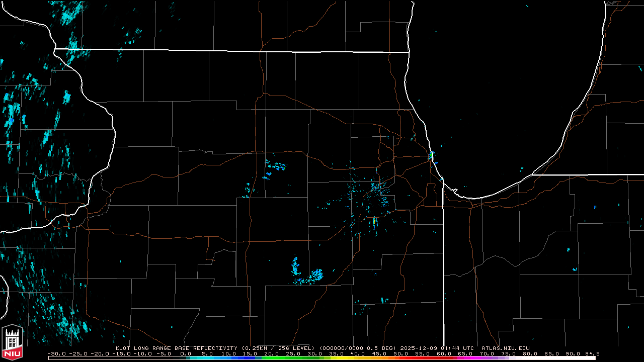Click the yellow-green radar echo near the radar center

click(374, 220)
